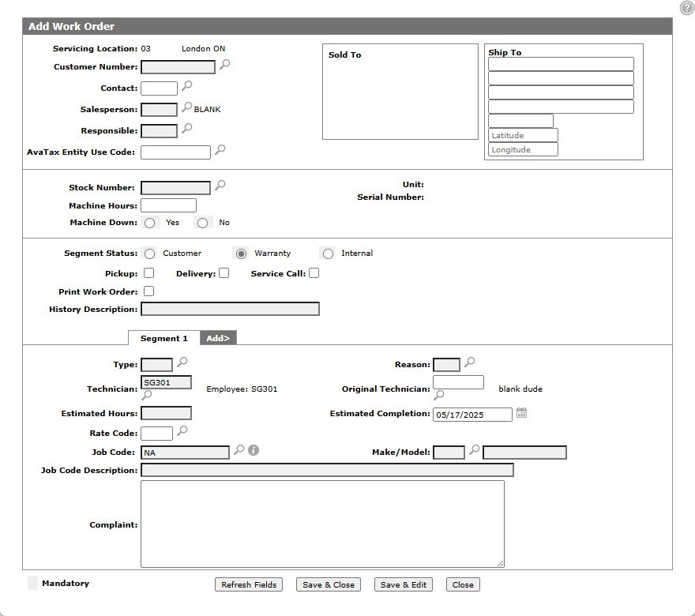695x616 pixels.
Task: Switch to the Segment 1 tab
Action: tap(164, 338)
